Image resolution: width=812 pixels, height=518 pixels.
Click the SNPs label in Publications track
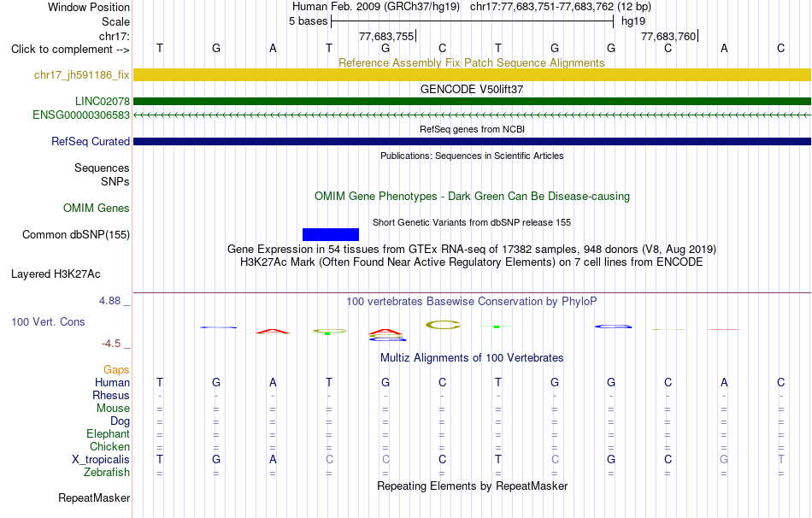pos(115,182)
